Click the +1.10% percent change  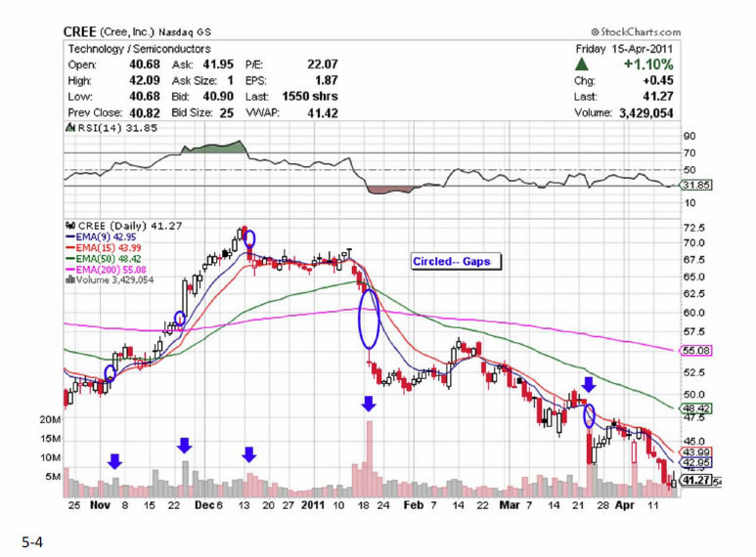tap(648, 64)
